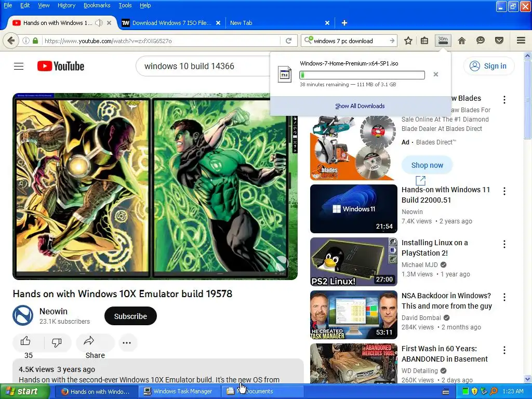Bookmark this page with the star icon
The width and height of the screenshot is (532, 399).
click(408, 41)
